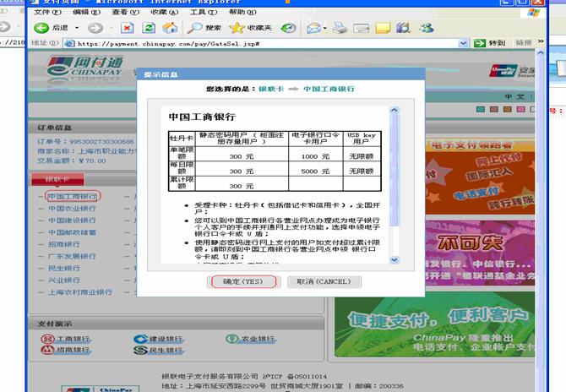Open Search magnifier icon in toolbar
Image resolution: width=566 pixels, height=392 pixels.
coord(194,28)
